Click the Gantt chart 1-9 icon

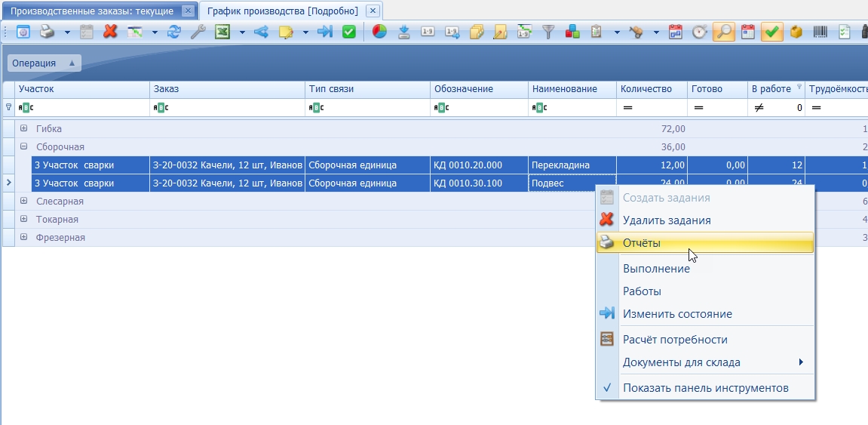524,32
